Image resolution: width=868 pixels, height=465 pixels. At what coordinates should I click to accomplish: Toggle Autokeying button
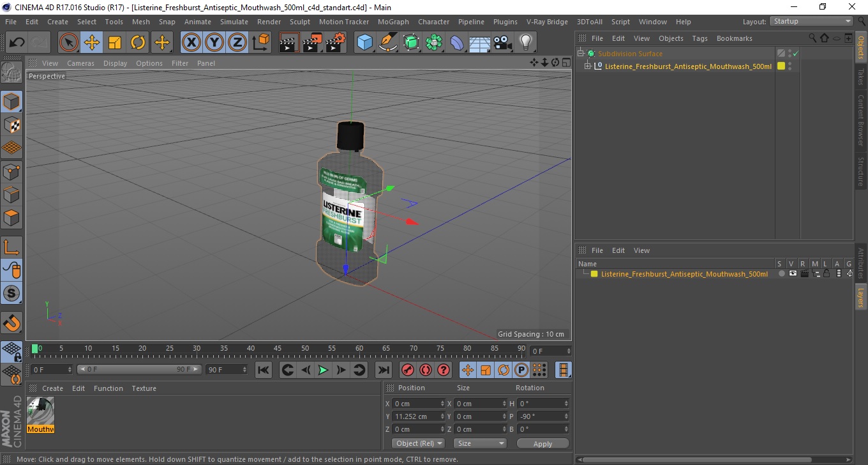tap(426, 370)
